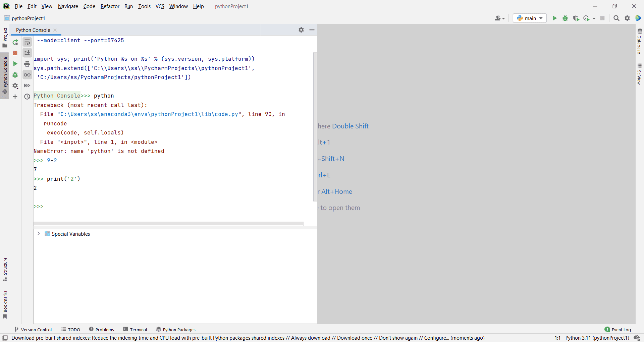This screenshot has height=342, width=644.
Task: Open Terminal tool window
Action: pyautogui.click(x=135, y=330)
